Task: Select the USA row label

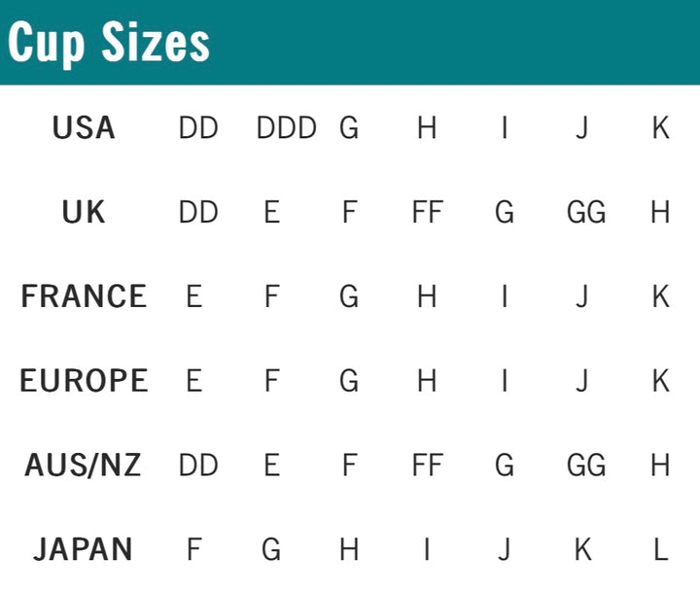Action: pyautogui.click(x=84, y=128)
